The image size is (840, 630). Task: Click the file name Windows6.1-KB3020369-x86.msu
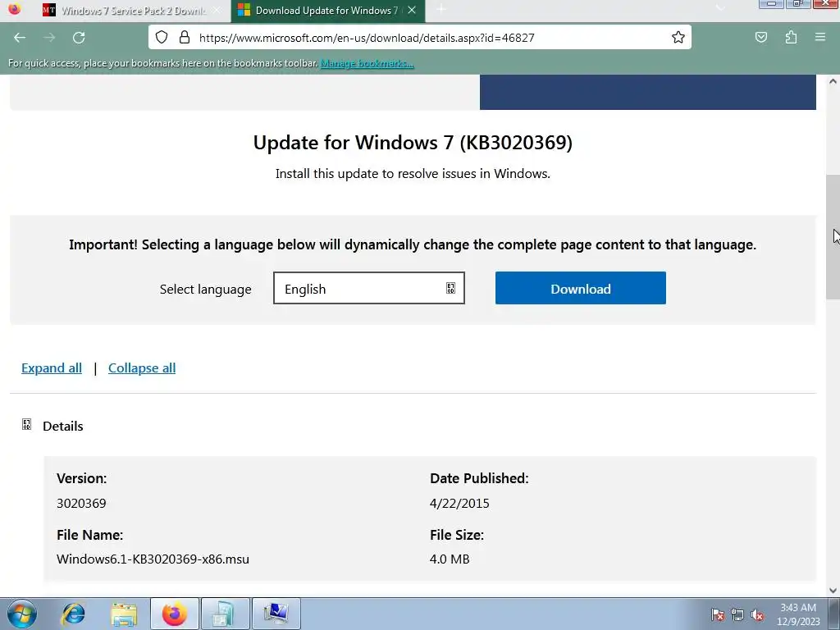[153, 559]
